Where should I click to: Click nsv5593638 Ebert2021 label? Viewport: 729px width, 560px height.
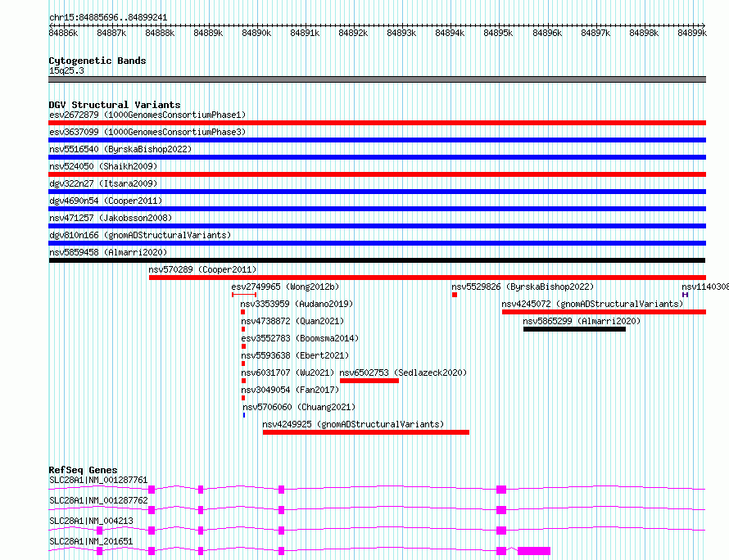click(x=295, y=355)
